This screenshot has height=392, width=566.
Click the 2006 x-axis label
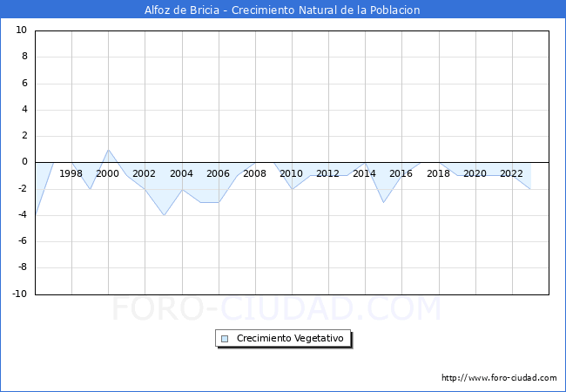(218, 173)
